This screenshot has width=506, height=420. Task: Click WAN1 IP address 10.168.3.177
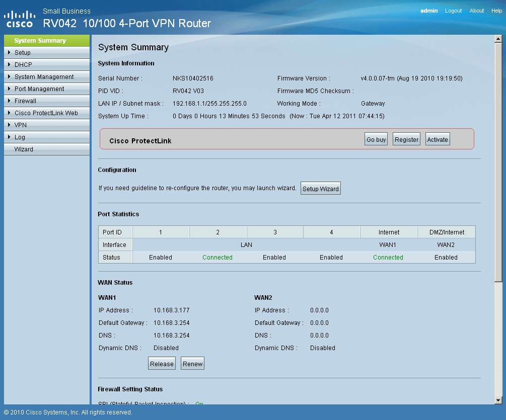coord(171,310)
